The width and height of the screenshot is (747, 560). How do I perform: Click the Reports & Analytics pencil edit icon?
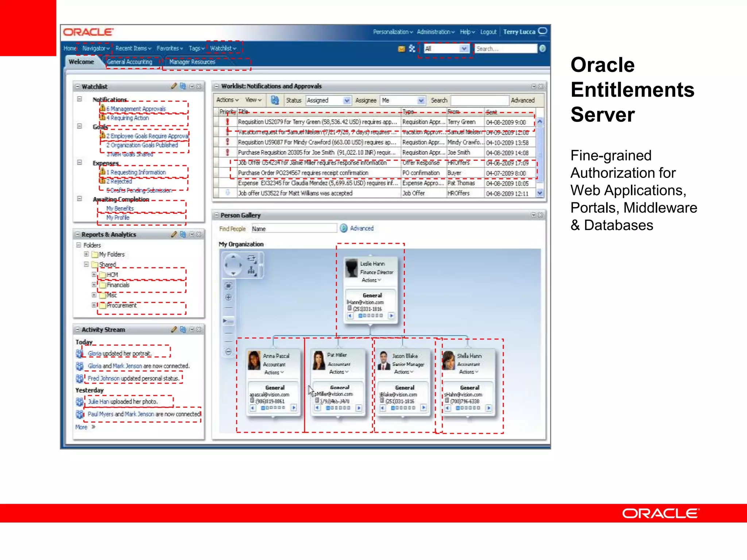coord(174,234)
